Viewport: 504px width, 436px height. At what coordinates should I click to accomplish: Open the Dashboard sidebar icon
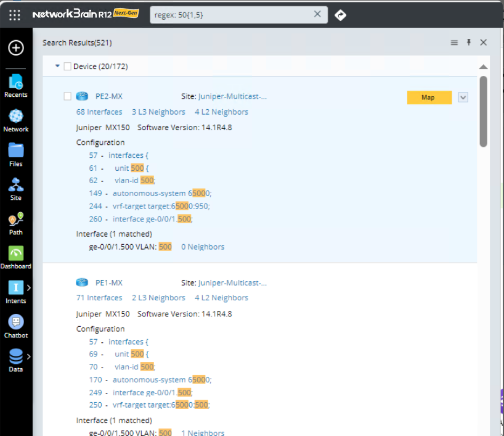click(16, 257)
